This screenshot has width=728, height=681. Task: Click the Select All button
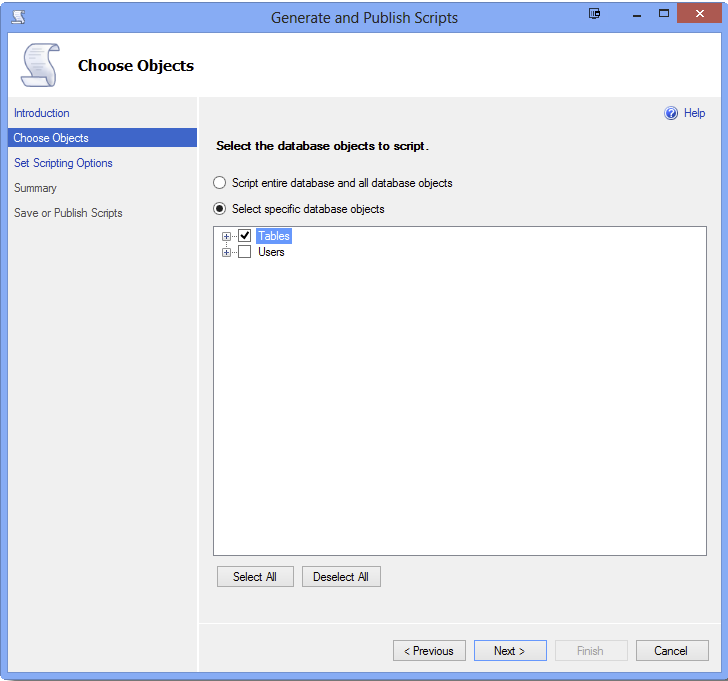click(x=255, y=577)
